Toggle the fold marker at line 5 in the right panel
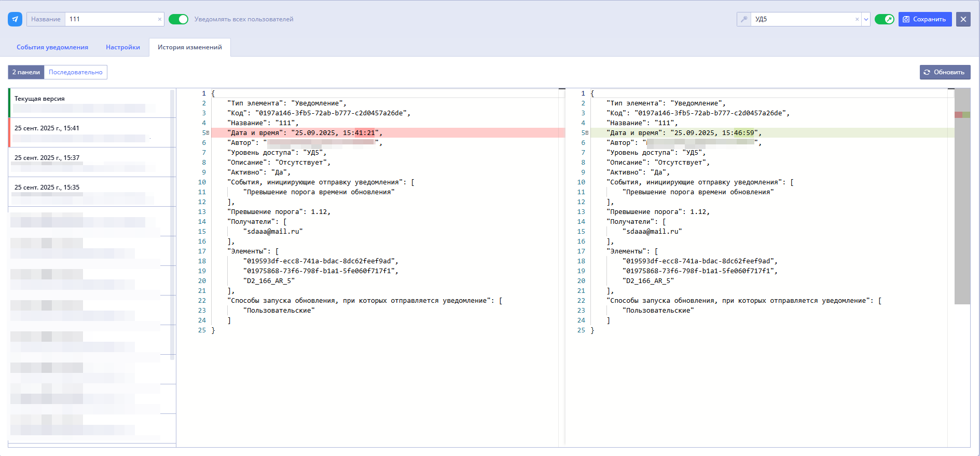The width and height of the screenshot is (980, 456). [x=587, y=133]
